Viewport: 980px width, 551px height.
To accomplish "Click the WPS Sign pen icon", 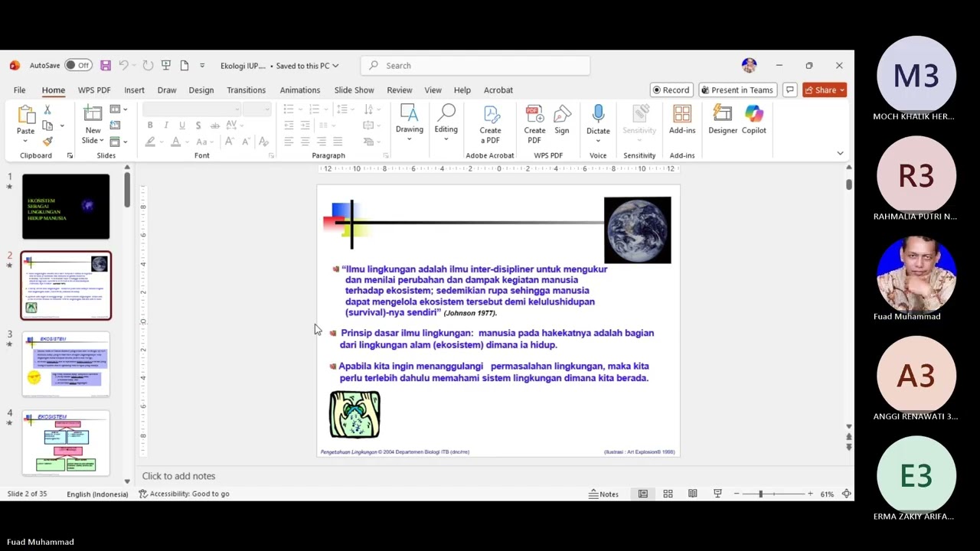I will click(562, 120).
